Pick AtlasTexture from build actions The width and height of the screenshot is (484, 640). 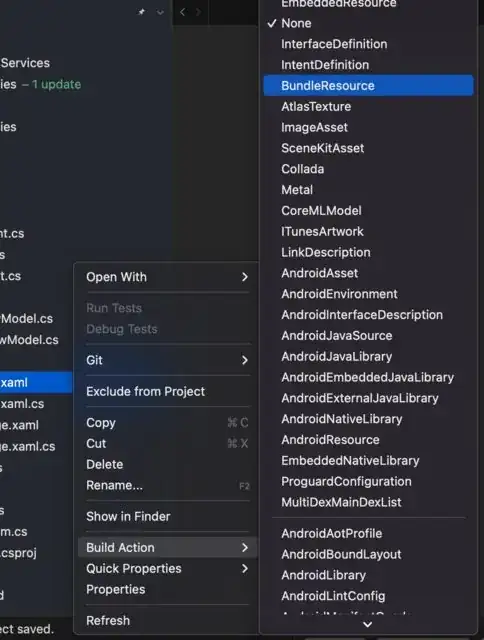(368, 107)
